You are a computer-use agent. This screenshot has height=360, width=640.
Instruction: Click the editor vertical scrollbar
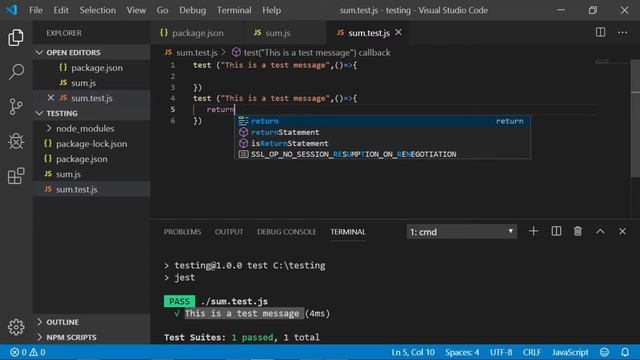coord(636,118)
